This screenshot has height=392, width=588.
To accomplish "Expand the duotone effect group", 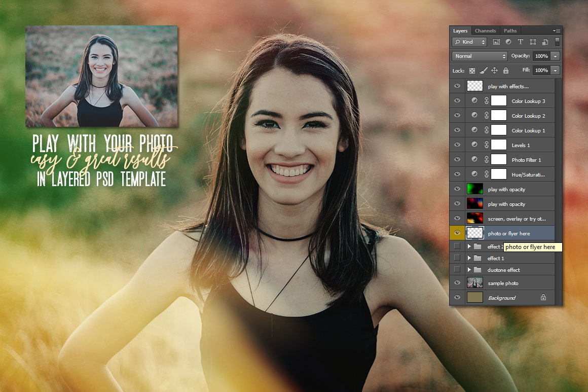I will coord(469,270).
